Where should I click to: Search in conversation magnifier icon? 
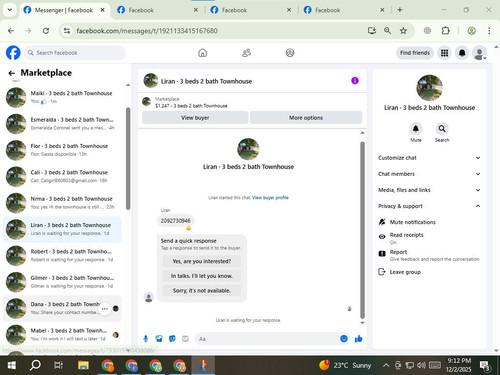pos(442,129)
